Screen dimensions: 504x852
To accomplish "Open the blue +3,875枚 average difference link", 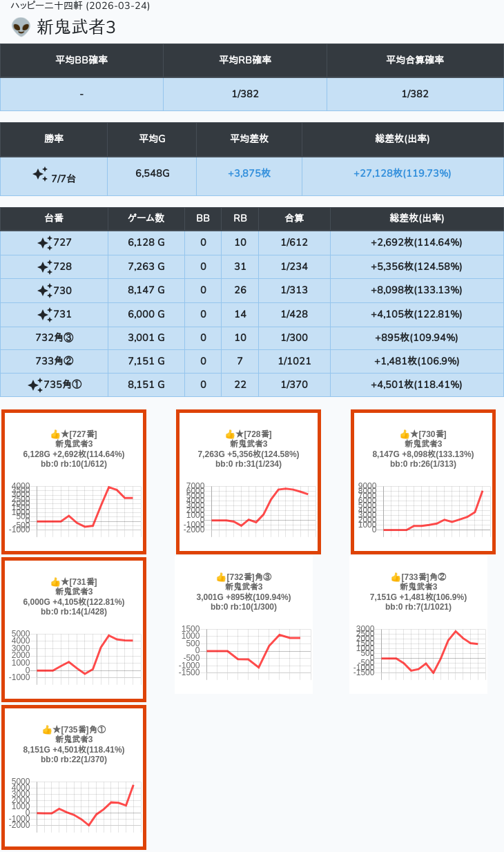I will pyautogui.click(x=249, y=173).
